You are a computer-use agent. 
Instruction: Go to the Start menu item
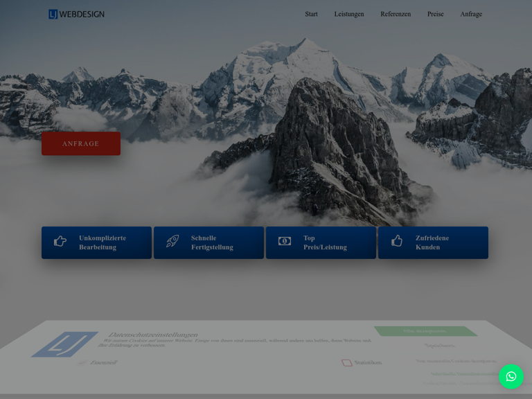click(311, 14)
